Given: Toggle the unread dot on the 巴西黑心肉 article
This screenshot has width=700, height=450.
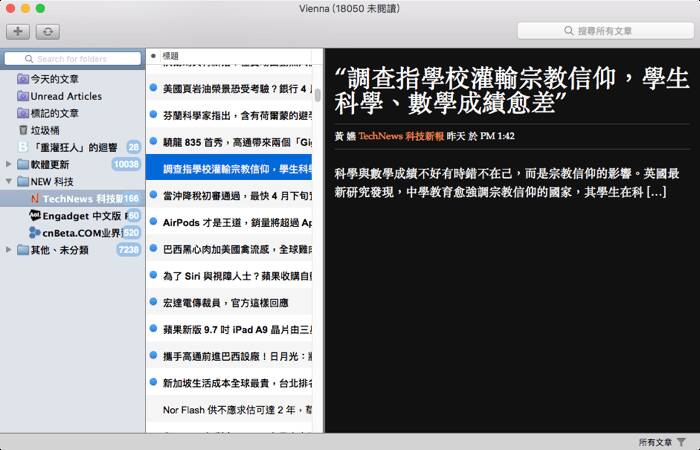Looking at the screenshot, I should [153, 248].
